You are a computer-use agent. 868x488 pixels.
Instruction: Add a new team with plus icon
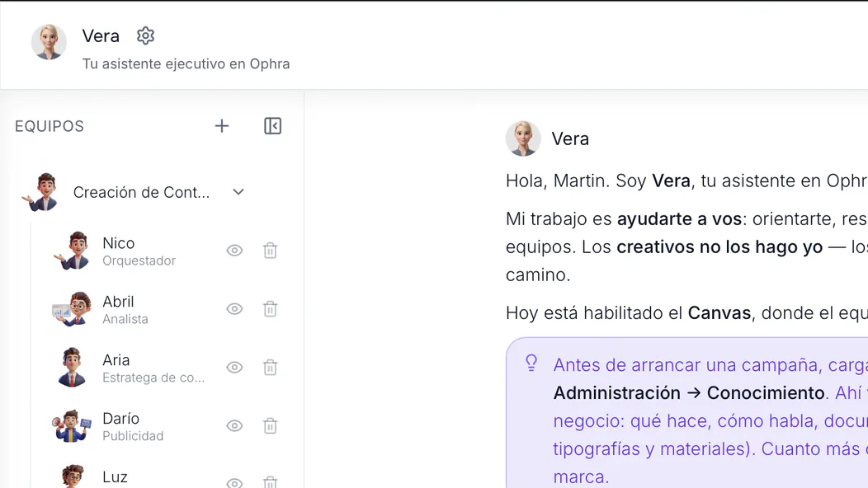222,126
